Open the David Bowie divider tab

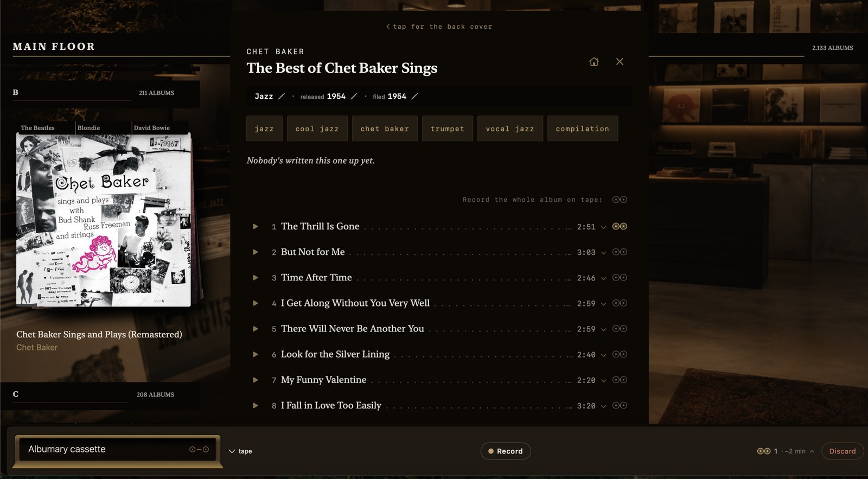pyautogui.click(x=152, y=128)
